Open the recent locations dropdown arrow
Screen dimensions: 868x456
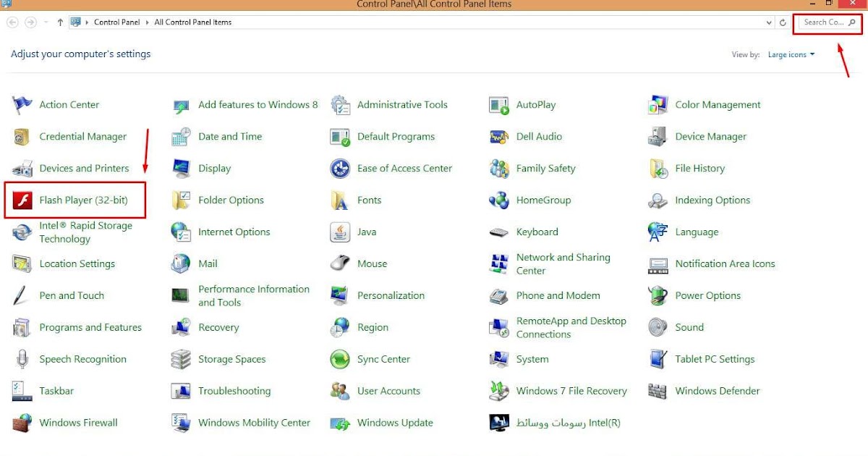pyautogui.click(x=46, y=22)
